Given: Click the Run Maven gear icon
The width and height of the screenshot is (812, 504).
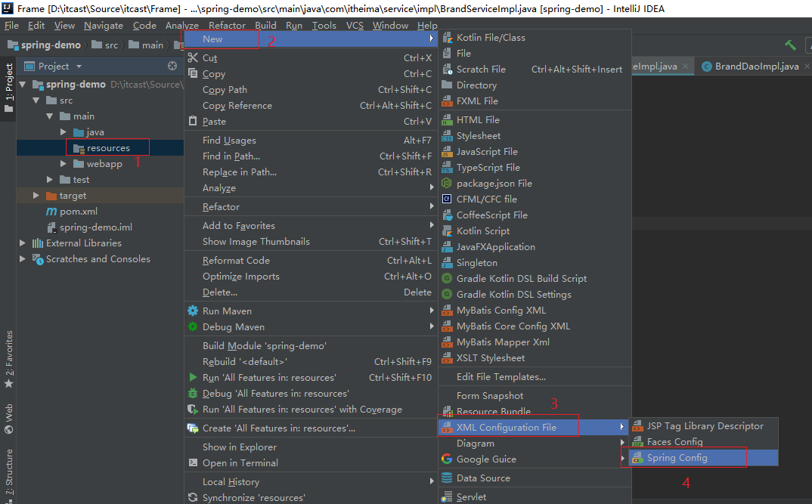Looking at the screenshot, I should tap(193, 311).
